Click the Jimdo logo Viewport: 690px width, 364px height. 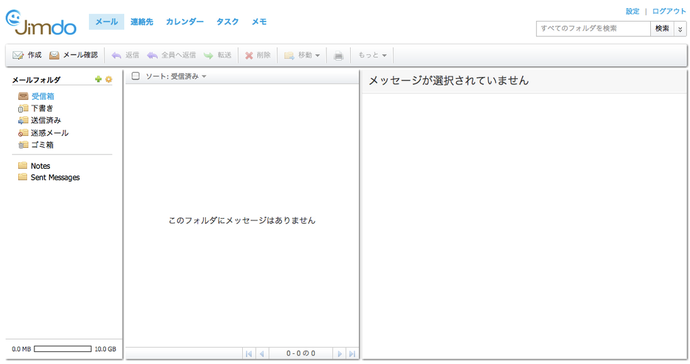(x=40, y=23)
